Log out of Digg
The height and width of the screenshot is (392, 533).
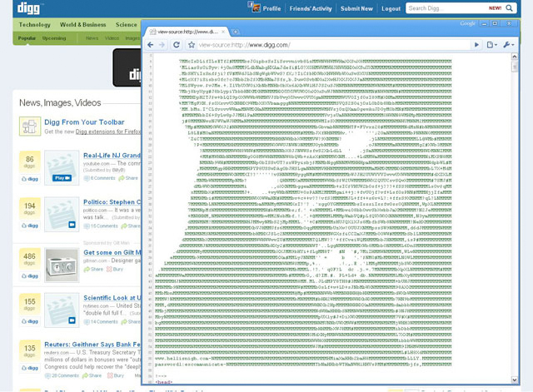click(x=391, y=8)
